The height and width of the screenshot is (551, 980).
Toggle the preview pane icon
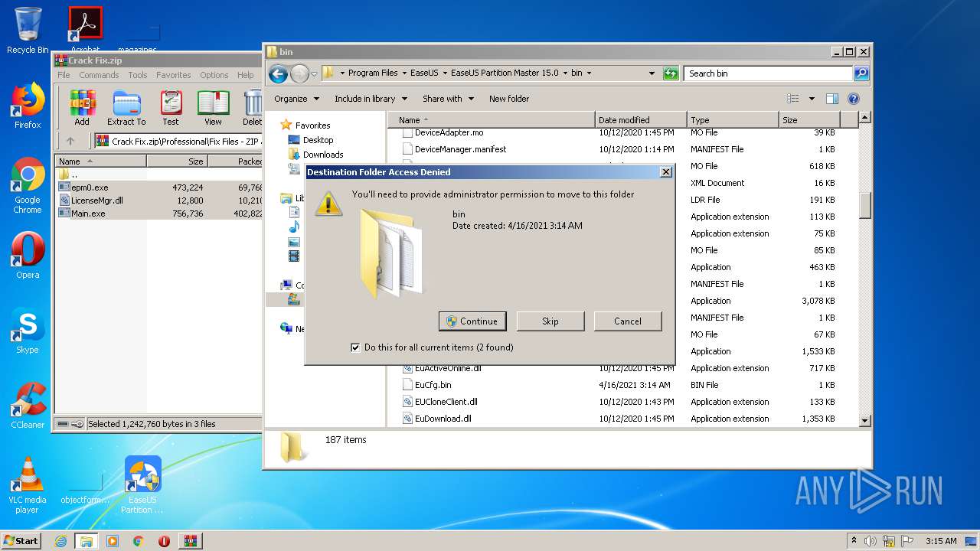[832, 99]
